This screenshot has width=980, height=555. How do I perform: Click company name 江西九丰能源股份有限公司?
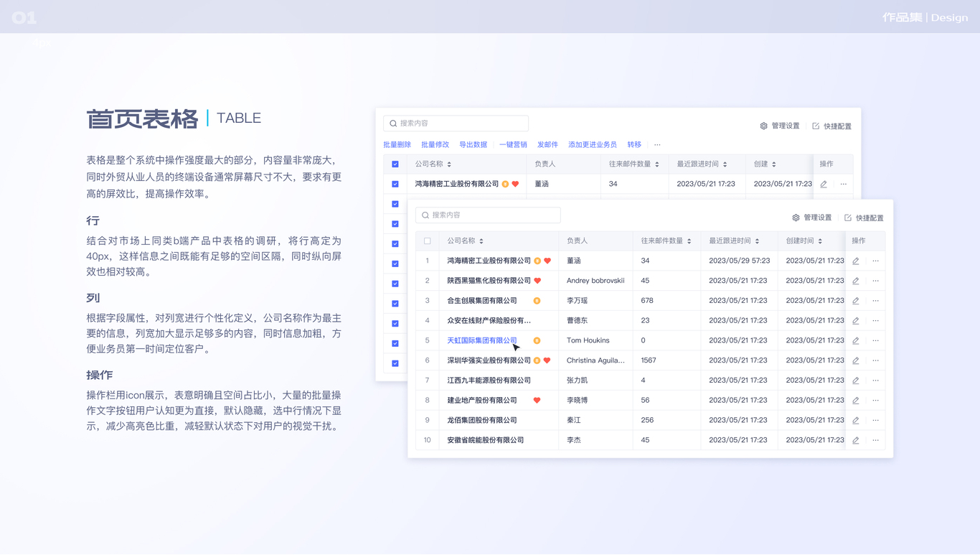489,381
